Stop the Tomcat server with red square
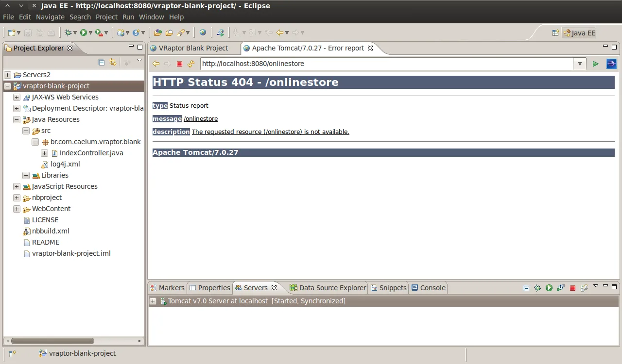The width and height of the screenshot is (622, 364). click(572, 288)
